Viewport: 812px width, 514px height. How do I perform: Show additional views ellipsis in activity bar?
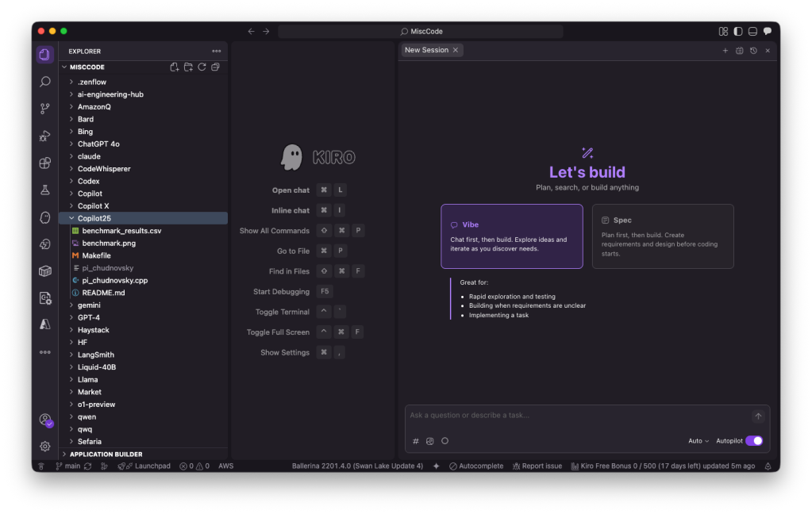click(45, 352)
